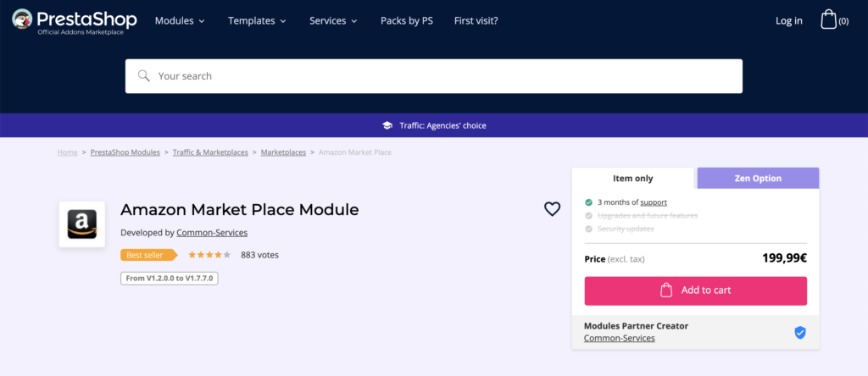This screenshot has width=868, height=376.
Task: Click the Amazon Market Place breadcrumb text
Action: tap(355, 152)
